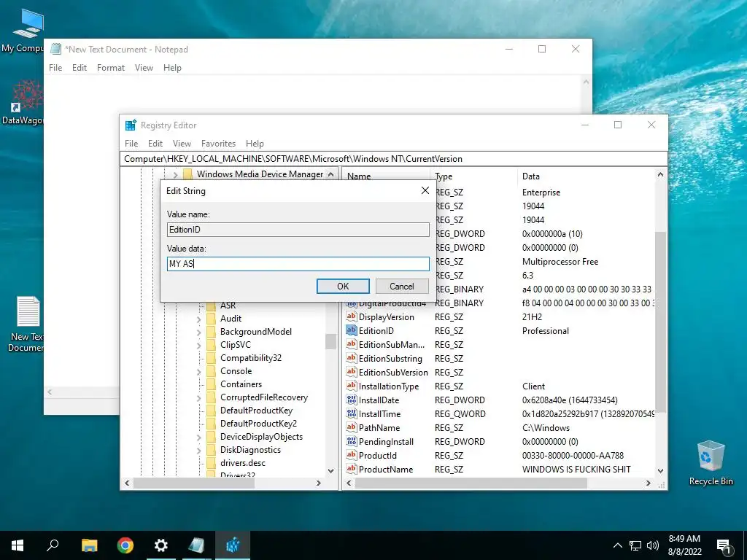Select the EditionSubVersion value icon
Screen dimensions: 747x560
click(352, 372)
